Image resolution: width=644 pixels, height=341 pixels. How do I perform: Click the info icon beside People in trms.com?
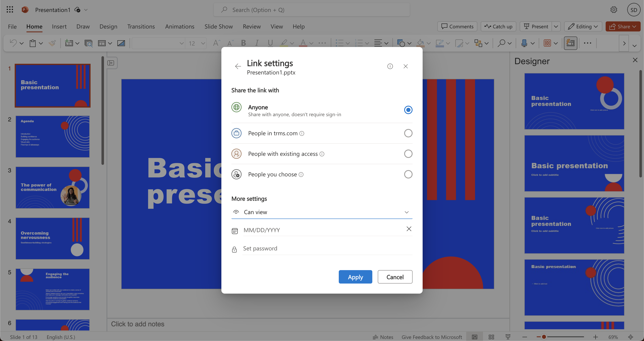point(302,133)
